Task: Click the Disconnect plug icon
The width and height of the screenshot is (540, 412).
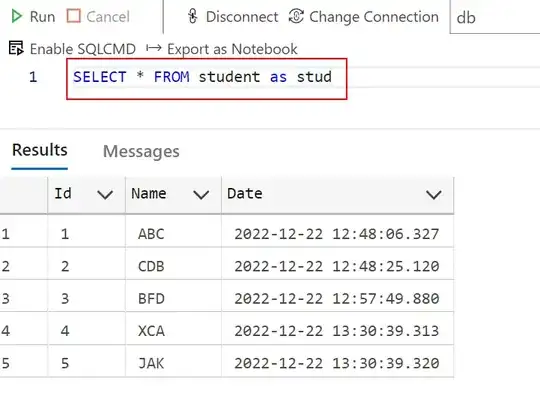Action: [193, 16]
